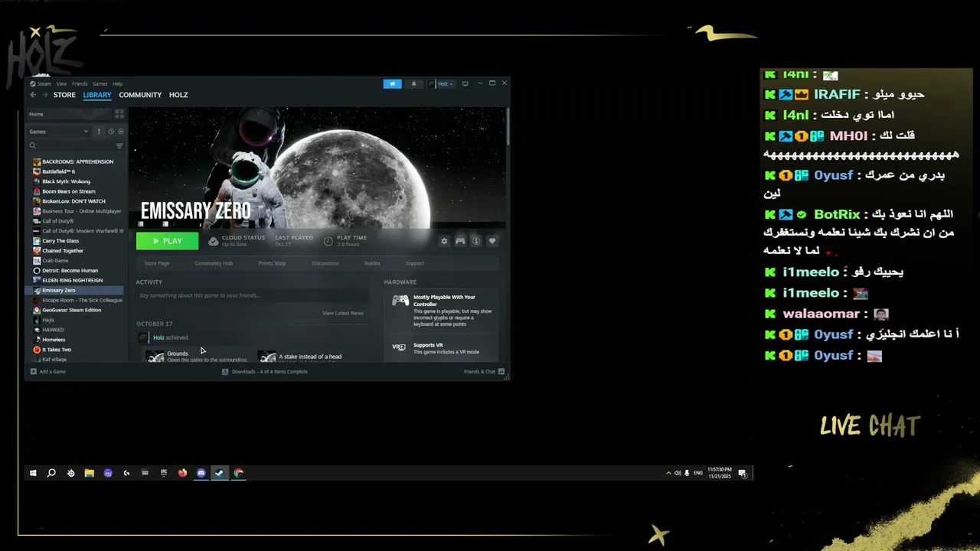The height and width of the screenshot is (551, 980).
Task: Open the Holz account dropdown
Action: coord(441,83)
